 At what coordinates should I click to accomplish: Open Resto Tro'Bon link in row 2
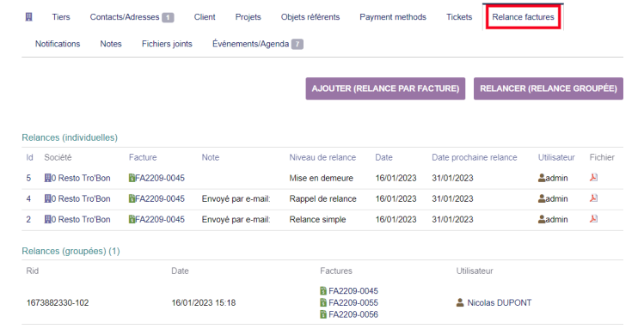coord(81,219)
